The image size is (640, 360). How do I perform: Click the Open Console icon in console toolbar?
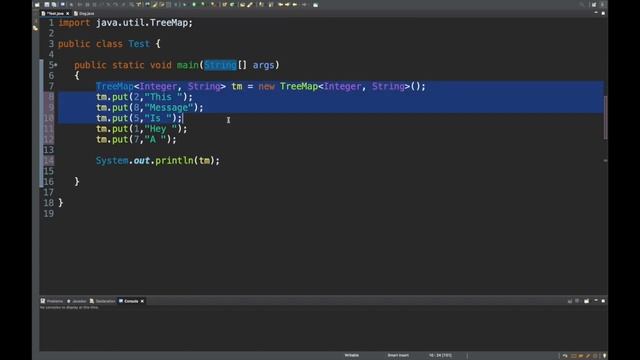(x=587, y=301)
